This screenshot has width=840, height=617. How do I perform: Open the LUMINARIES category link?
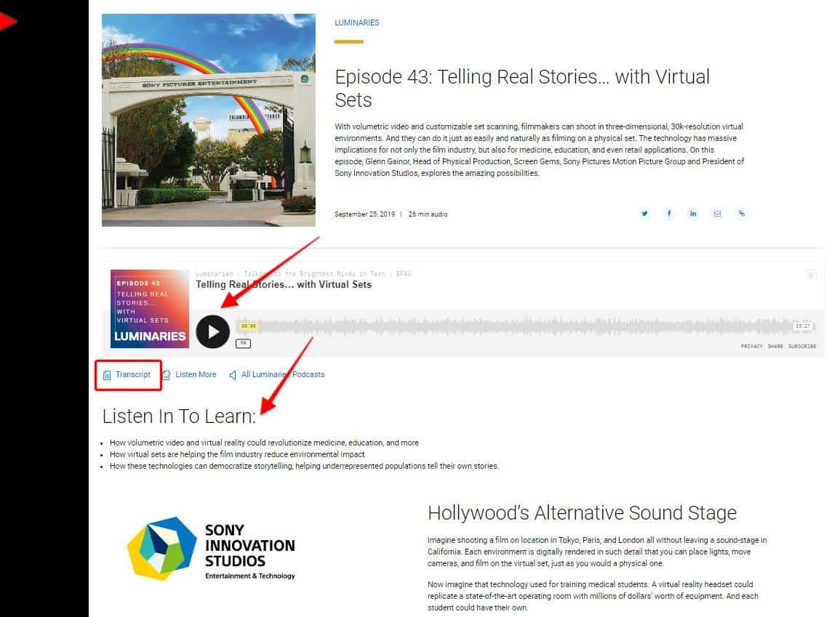point(357,23)
